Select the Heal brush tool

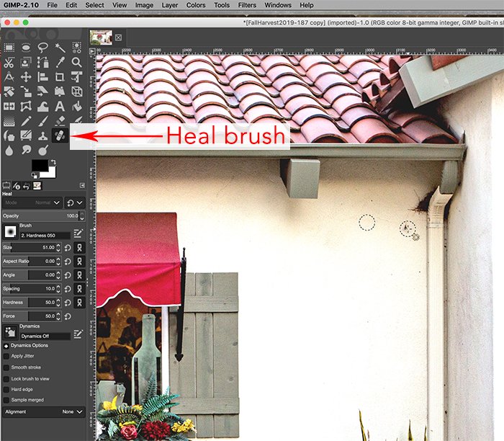[60, 135]
